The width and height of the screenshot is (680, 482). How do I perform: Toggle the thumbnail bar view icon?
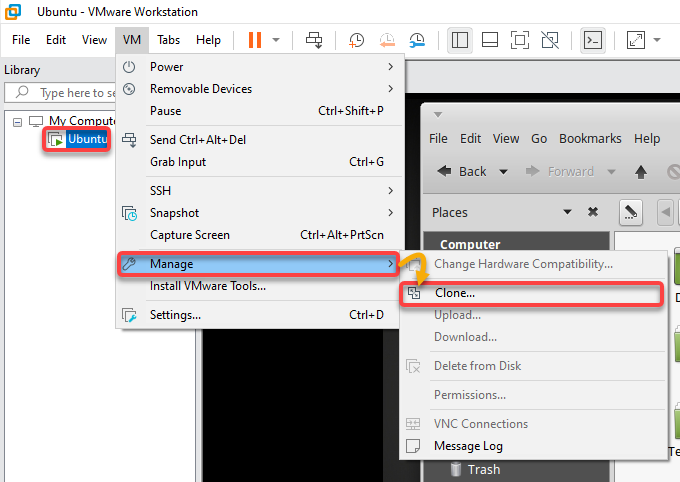[x=490, y=40]
